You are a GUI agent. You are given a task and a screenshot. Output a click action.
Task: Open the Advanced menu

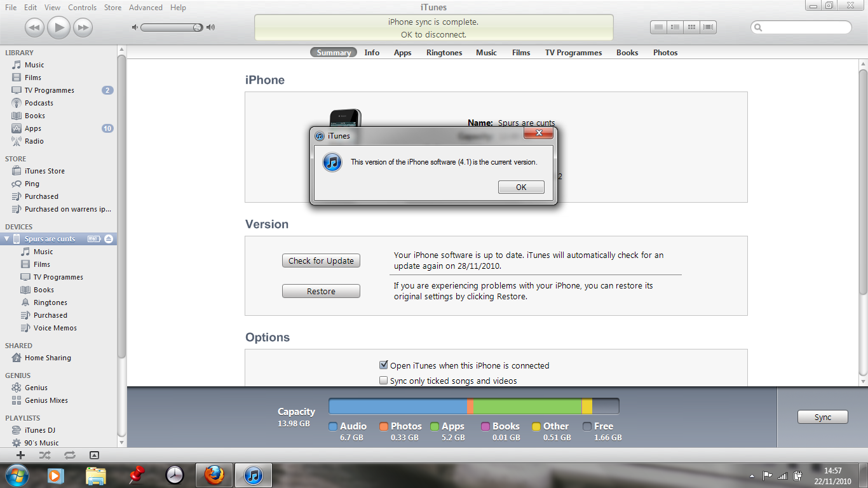tap(146, 8)
